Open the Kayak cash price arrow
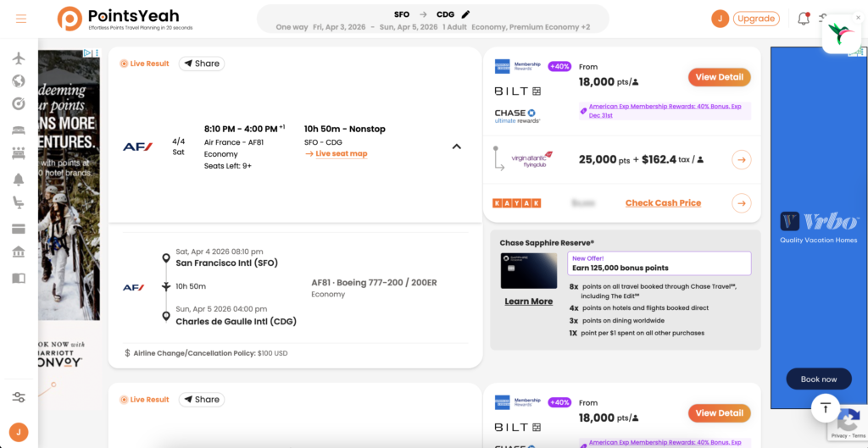The width and height of the screenshot is (868, 448). tap(741, 203)
